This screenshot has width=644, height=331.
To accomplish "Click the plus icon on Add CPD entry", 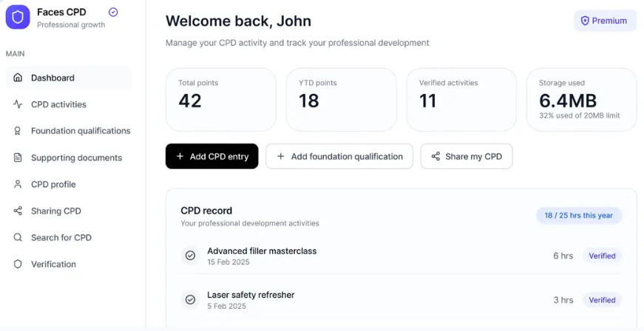I will pos(180,157).
